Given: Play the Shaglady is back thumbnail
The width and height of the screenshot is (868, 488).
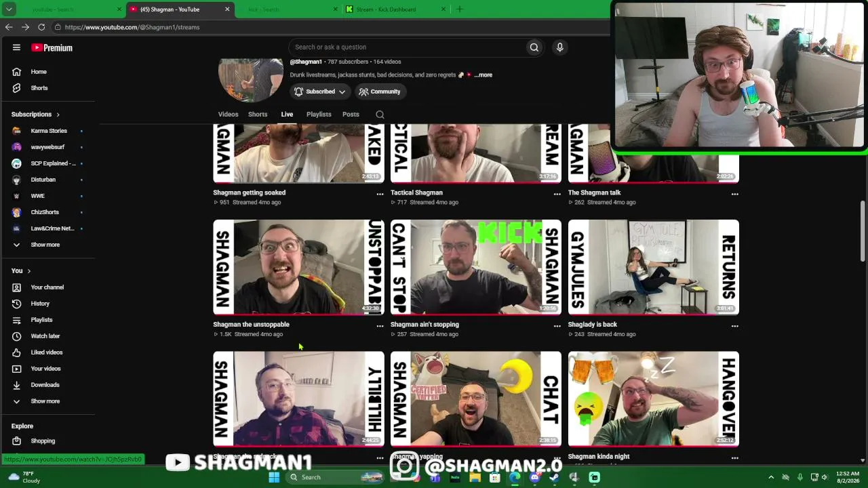Looking at the screenshot, I should [x=654, y=267].
